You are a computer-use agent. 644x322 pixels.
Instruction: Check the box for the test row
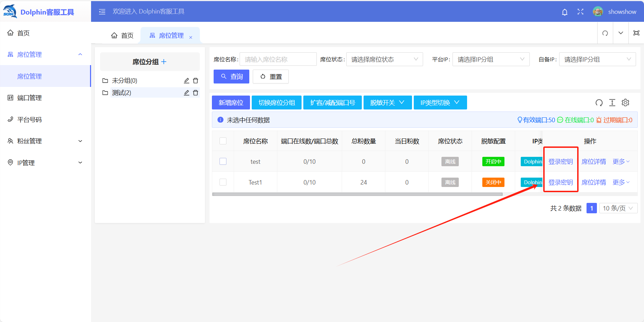click(223, 161)
